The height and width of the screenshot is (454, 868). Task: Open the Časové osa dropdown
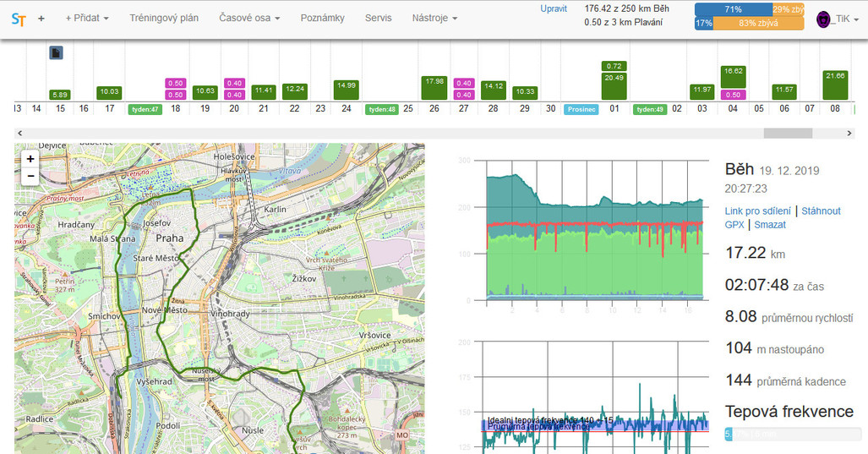coord(249,18)
